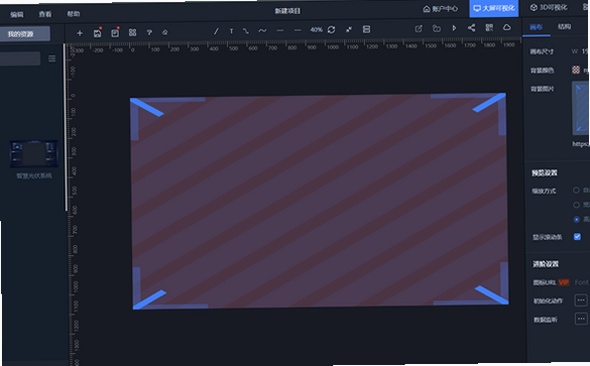Click the grid components icon
This screenshot has width=590, height=366.
132,32
